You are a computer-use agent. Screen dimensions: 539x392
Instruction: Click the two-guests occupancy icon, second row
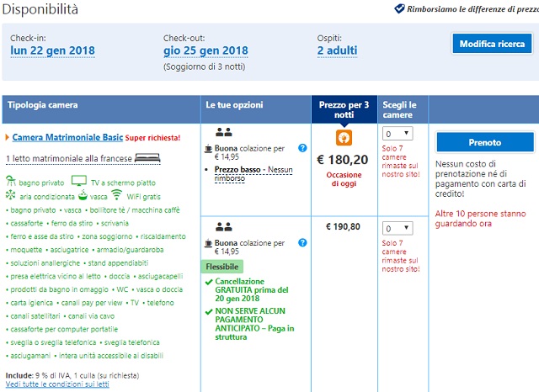tap(224, 226)
